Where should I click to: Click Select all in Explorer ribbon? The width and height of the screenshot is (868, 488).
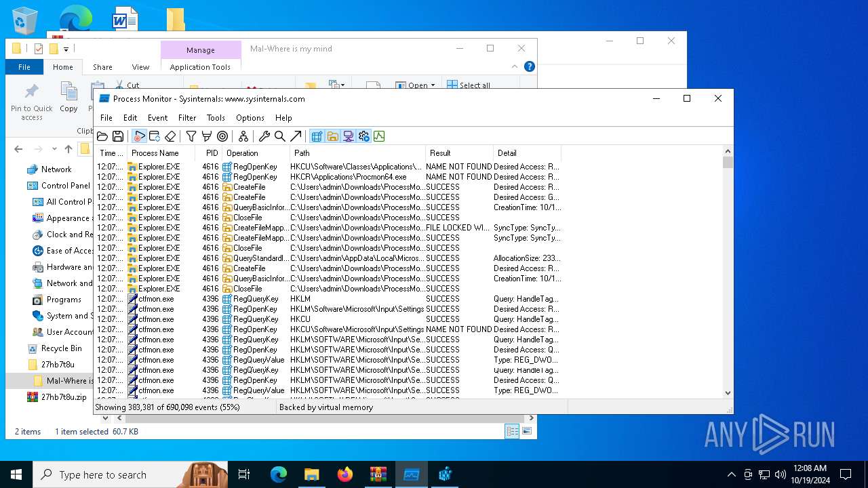point(468,85)
